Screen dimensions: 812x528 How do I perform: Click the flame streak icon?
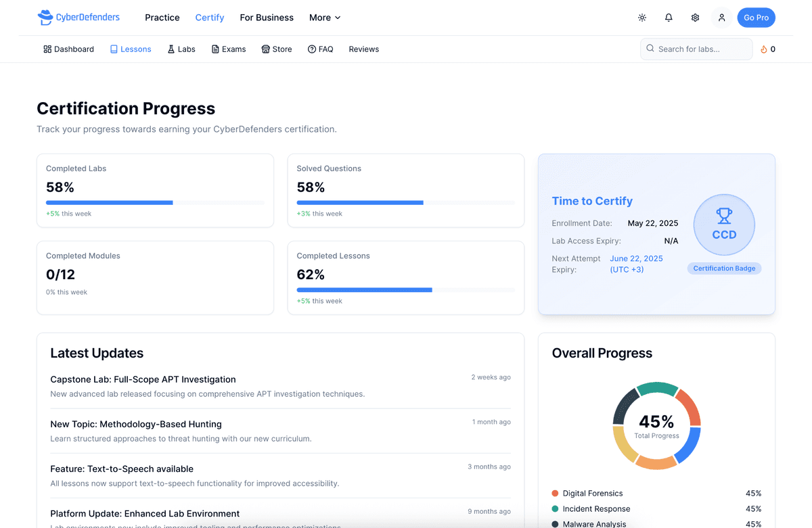click(764, 49)
